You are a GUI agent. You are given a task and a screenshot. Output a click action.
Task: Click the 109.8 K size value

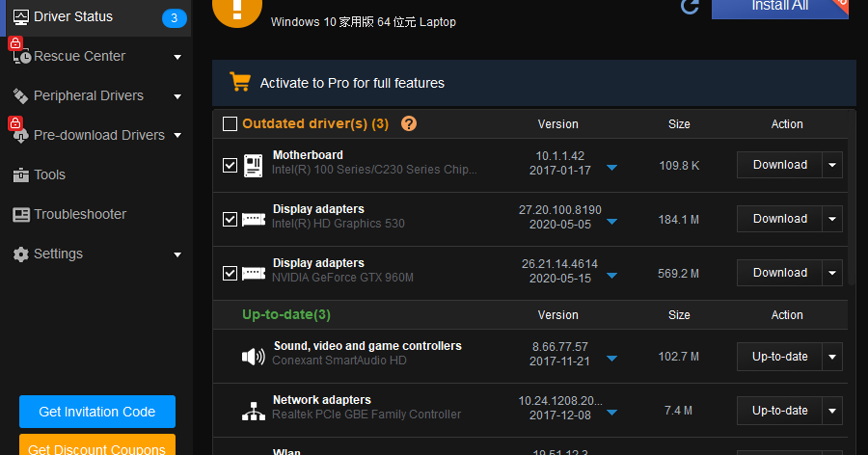679,166
